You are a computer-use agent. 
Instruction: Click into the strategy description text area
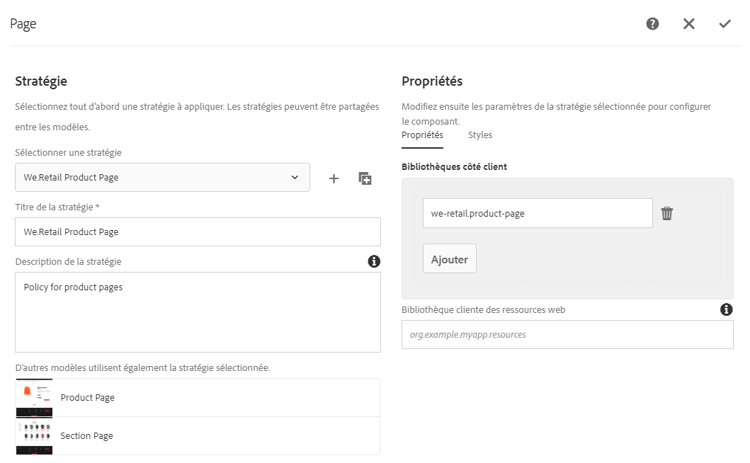(x=198, y=312)
